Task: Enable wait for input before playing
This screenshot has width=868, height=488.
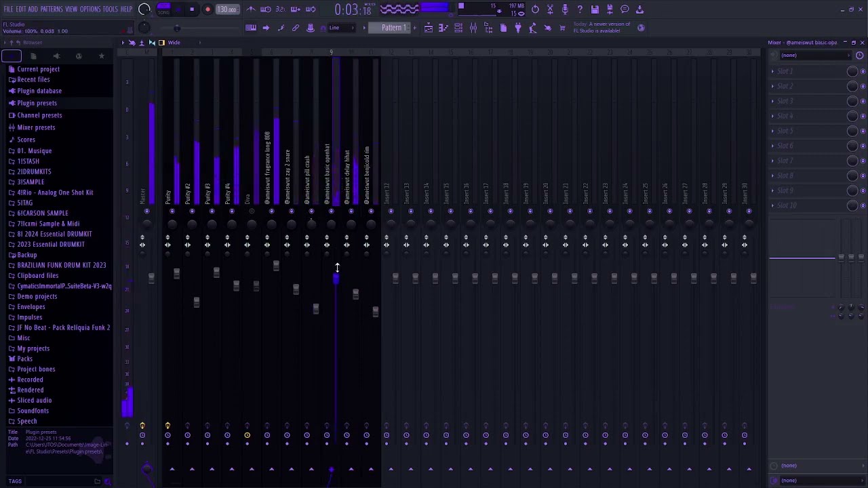Action: (x=266, y=9)
